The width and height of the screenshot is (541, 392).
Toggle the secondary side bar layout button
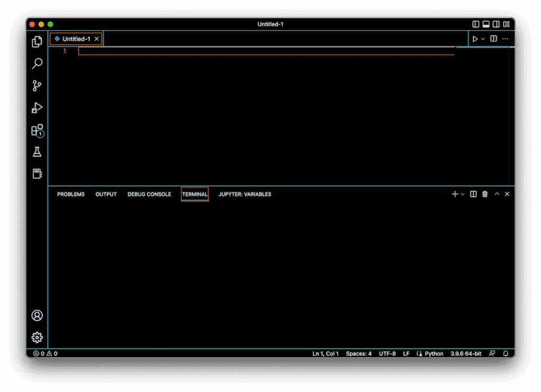[x=496, y=24]
